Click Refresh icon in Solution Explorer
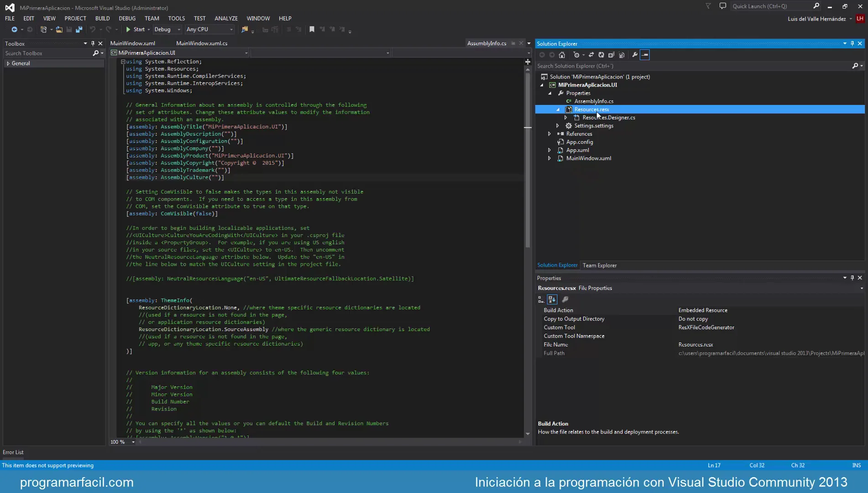 (601, 55)
